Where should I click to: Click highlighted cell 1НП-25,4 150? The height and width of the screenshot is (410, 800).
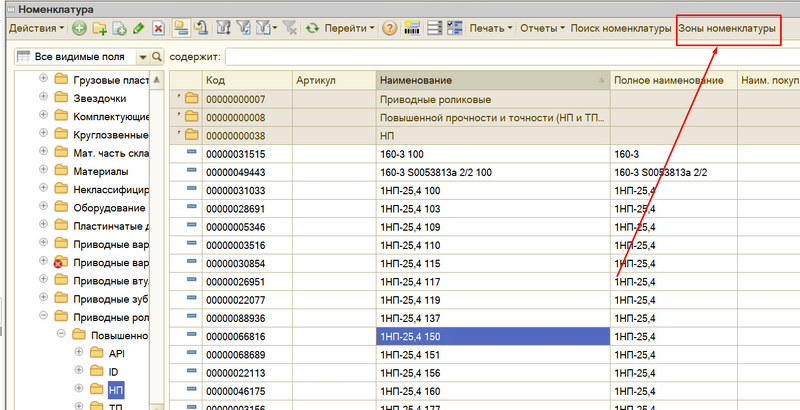click(x=493, y=337)
